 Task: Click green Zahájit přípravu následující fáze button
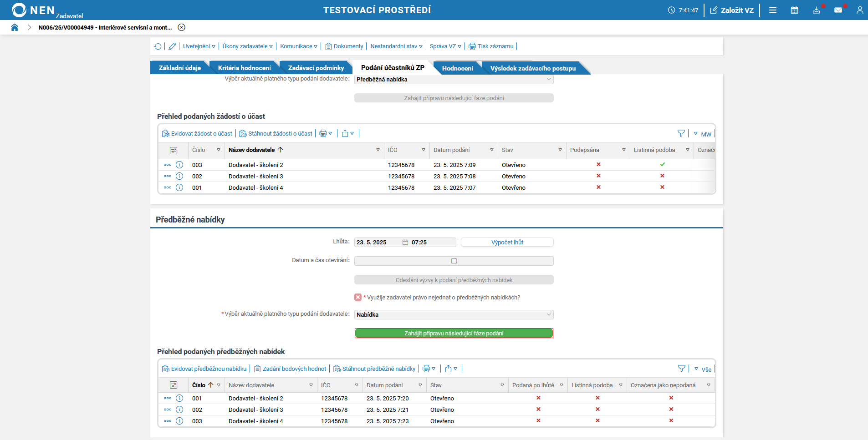454,333
